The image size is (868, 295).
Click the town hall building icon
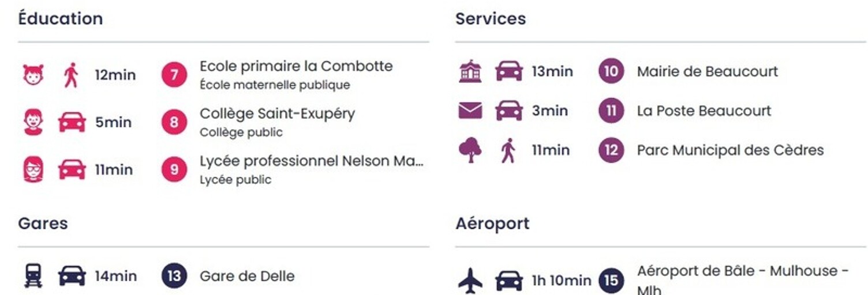pos(470,71)
